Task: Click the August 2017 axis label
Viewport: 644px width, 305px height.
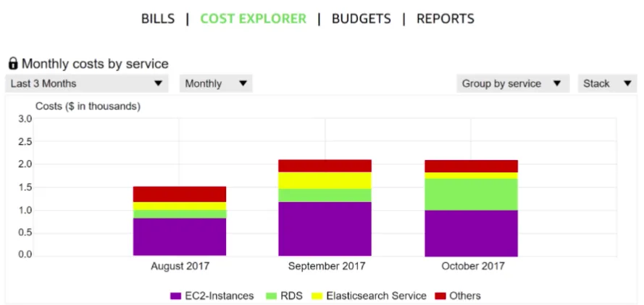Action: tap(180, 266)
